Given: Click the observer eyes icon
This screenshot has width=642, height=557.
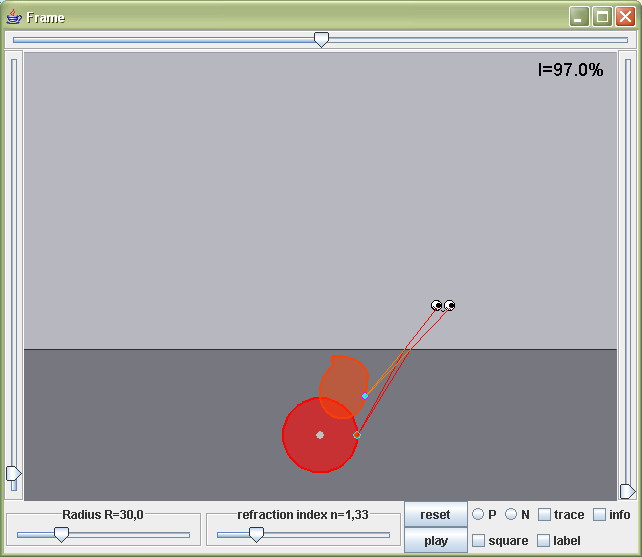Looking at the screenshot, I should tap(443, 306).
